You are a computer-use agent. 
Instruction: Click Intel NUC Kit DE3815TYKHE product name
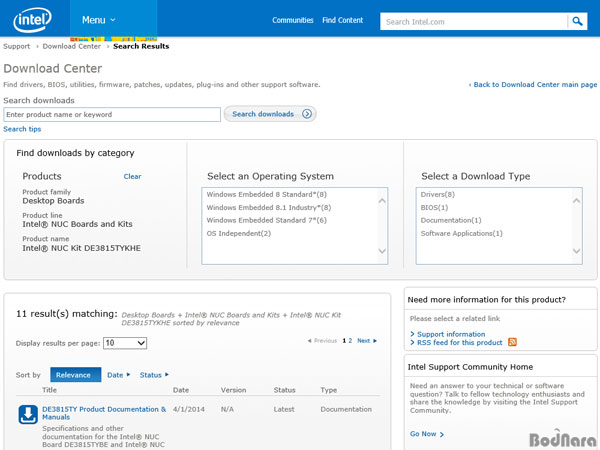click(82, 248)
